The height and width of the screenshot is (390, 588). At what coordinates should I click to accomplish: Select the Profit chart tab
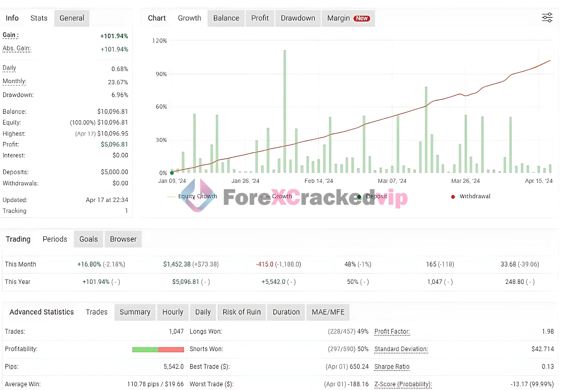[260, 18]
